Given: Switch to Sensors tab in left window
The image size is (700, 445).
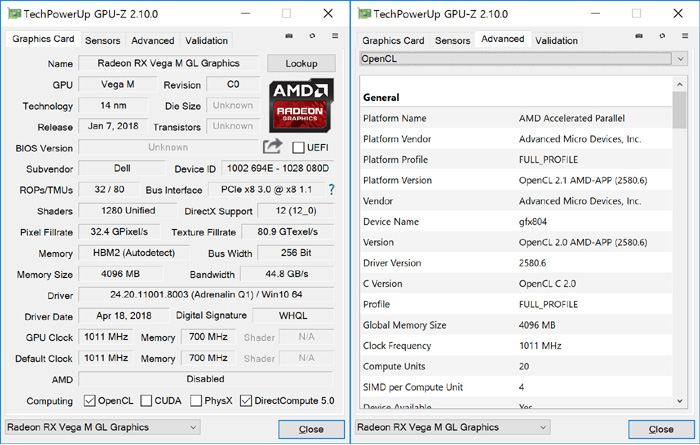Looking at the screenshot, I should click(x=102, y=41).
